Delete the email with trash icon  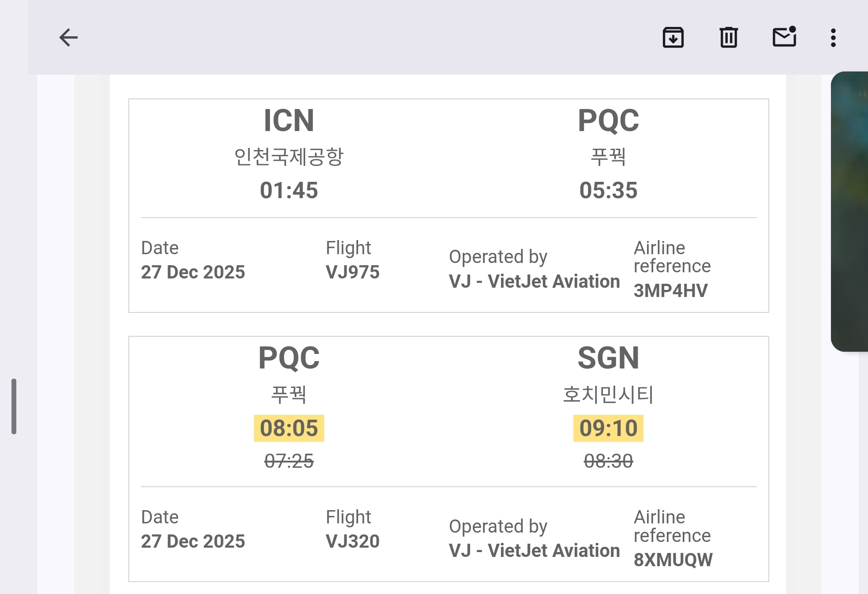click(729, 38)
